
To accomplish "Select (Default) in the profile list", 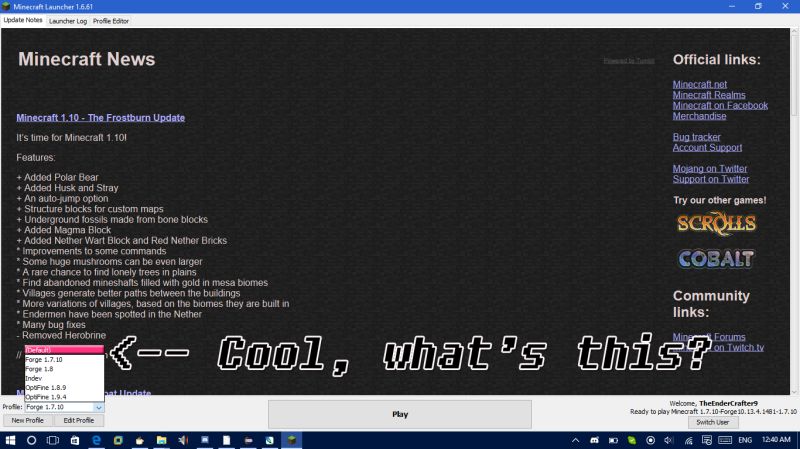I will pos(64,350).
